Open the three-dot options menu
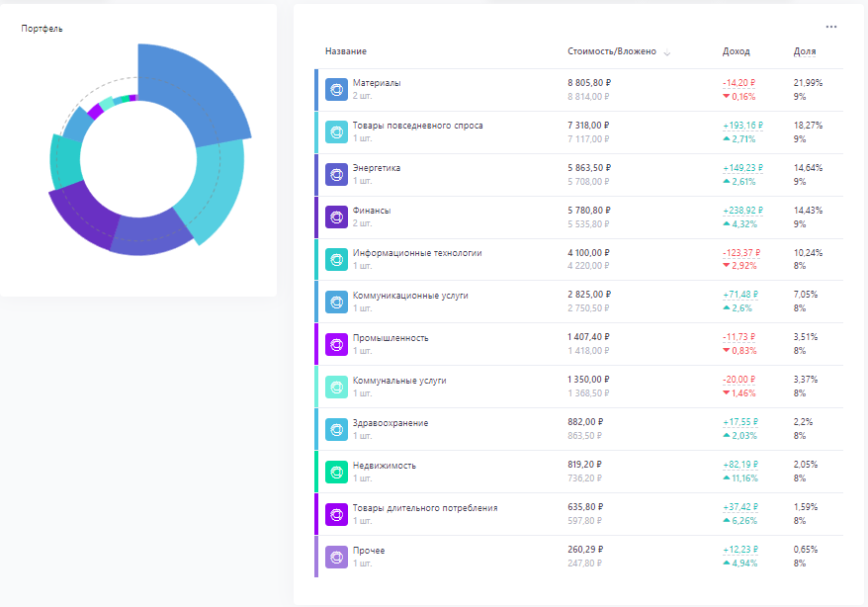Screen dimensions: 868x607 pyautogui.click(x=831, y=27)
